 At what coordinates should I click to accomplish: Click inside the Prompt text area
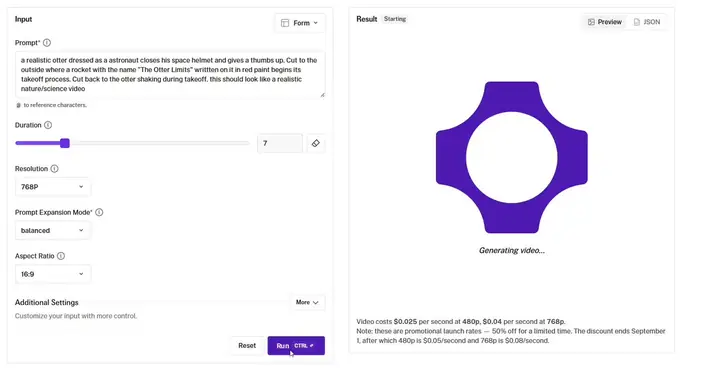coord(170,74)
